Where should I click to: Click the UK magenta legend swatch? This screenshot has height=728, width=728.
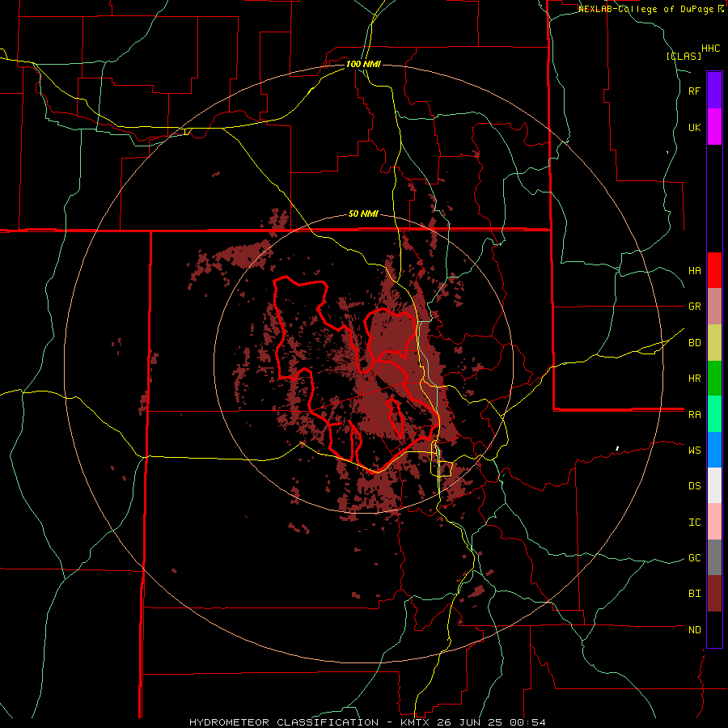coord(714,127)
